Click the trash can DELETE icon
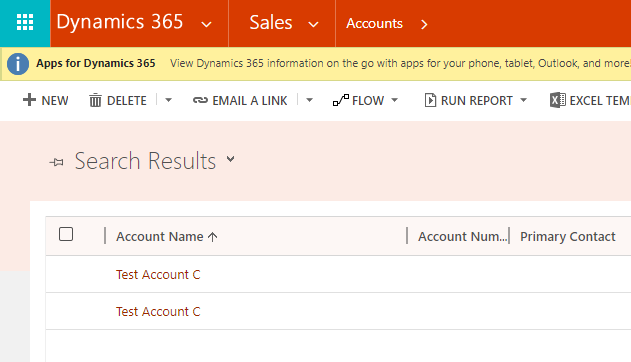631x362 pixels. point(95,100)
